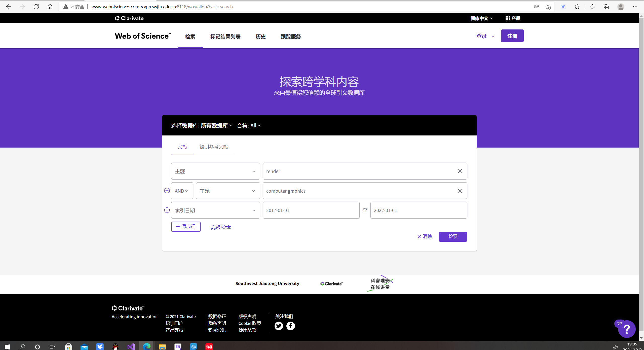Viewport: 644px width, 350px height.
Task: Click the purple 检索 search button
Action: 453,236
